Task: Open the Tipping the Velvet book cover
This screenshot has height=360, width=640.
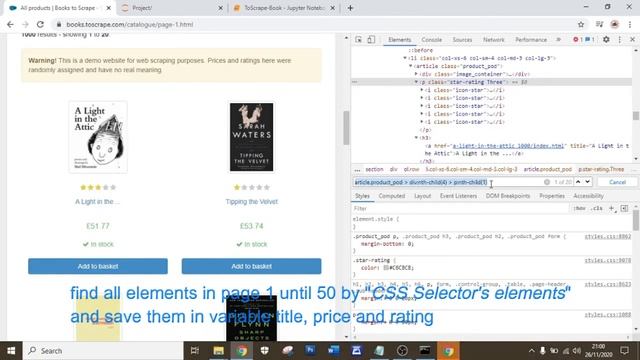Action: click(x=251, y=137)
